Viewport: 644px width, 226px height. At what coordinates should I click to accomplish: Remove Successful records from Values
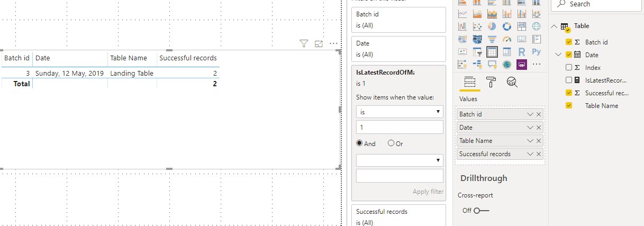pos(539,154)
